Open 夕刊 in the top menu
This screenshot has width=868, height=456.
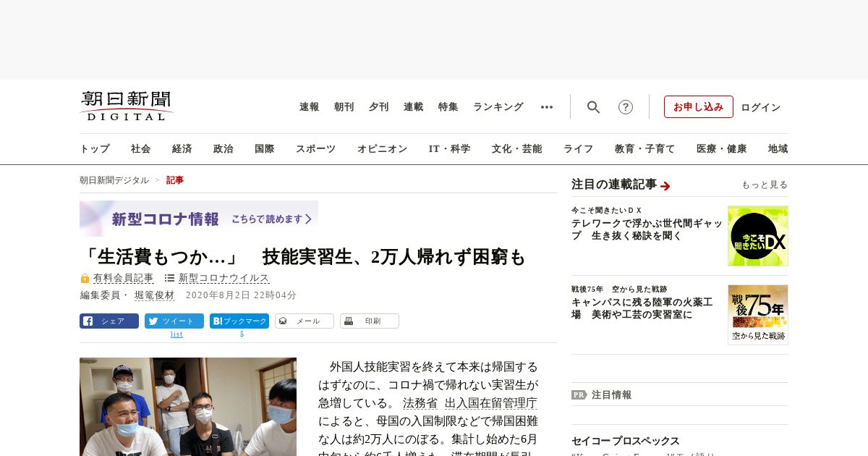pos(379,107)
